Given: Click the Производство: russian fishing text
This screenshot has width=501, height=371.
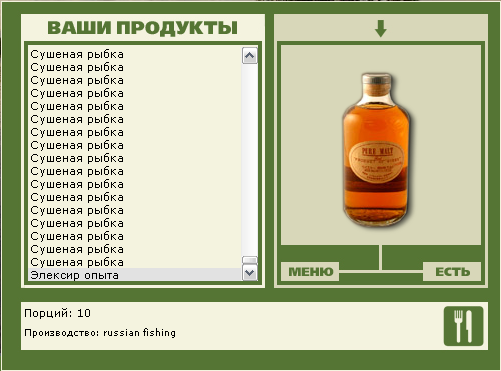Looking at the screenshot, I should point(100,333).
